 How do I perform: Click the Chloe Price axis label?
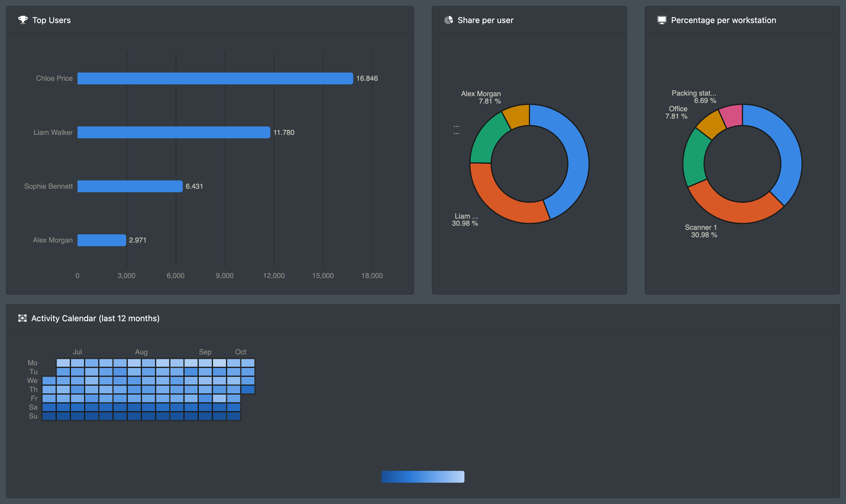pyautogui.click(x=54, y=78)
